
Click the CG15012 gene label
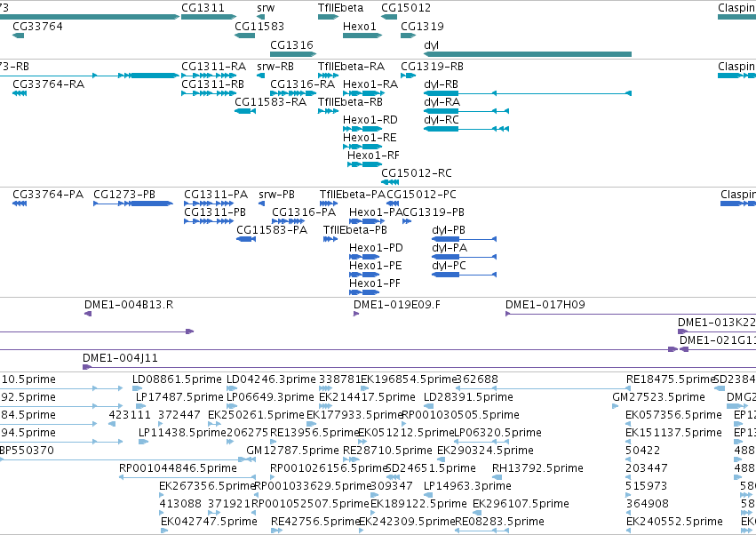[x=406, y=8]
